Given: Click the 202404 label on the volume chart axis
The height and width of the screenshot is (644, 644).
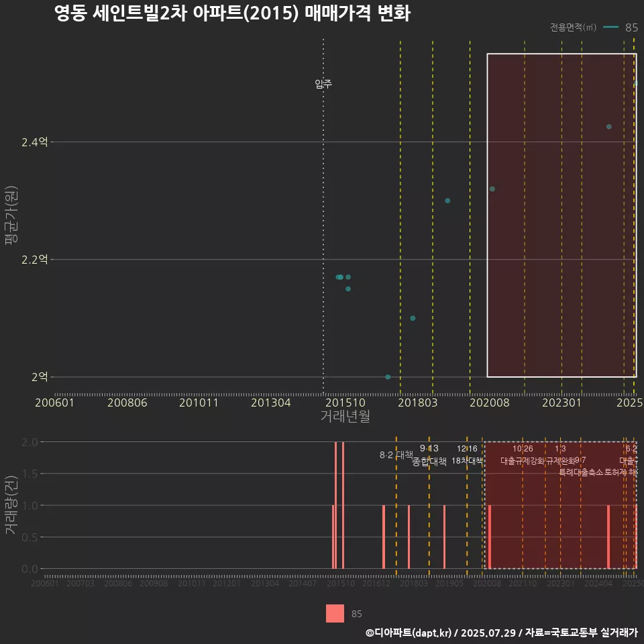Looking at the screenshot, I should coord(598,583).
